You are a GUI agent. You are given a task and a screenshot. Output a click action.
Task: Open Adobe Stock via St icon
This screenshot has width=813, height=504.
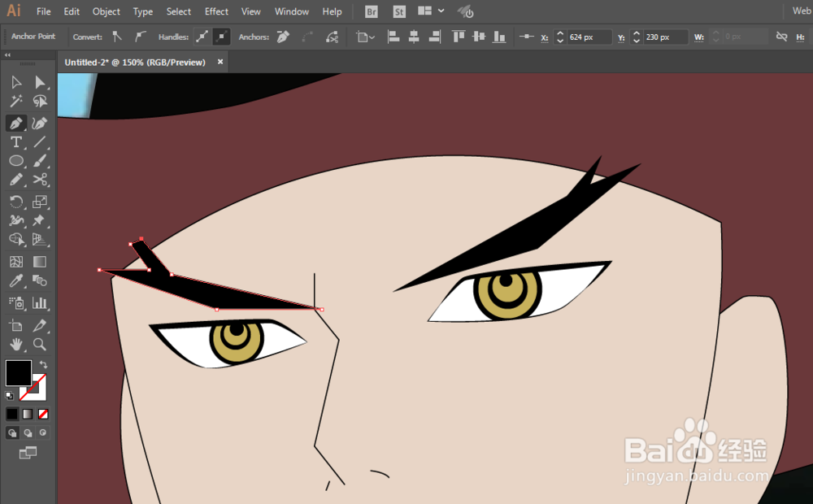tap(398, 11)
